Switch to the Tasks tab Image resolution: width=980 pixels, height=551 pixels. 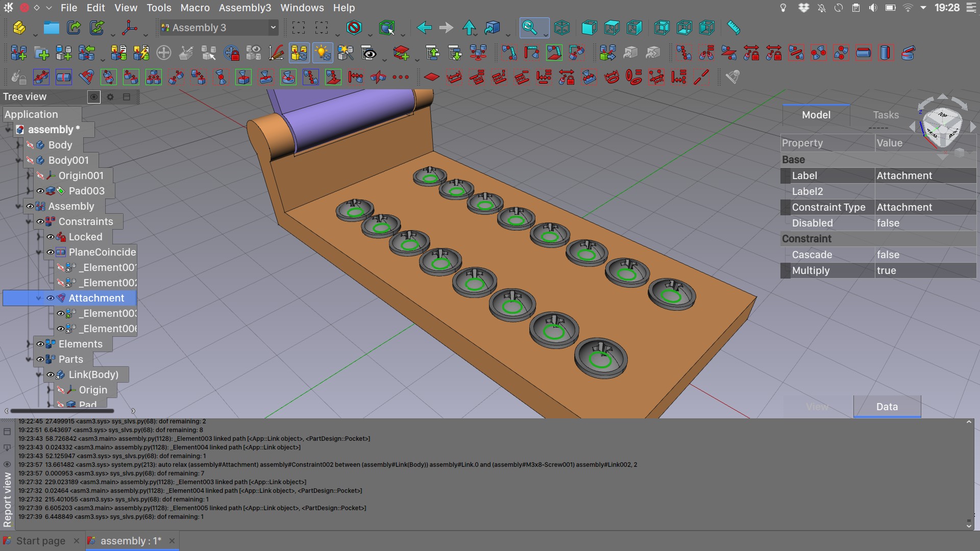(x=886, y=115)
